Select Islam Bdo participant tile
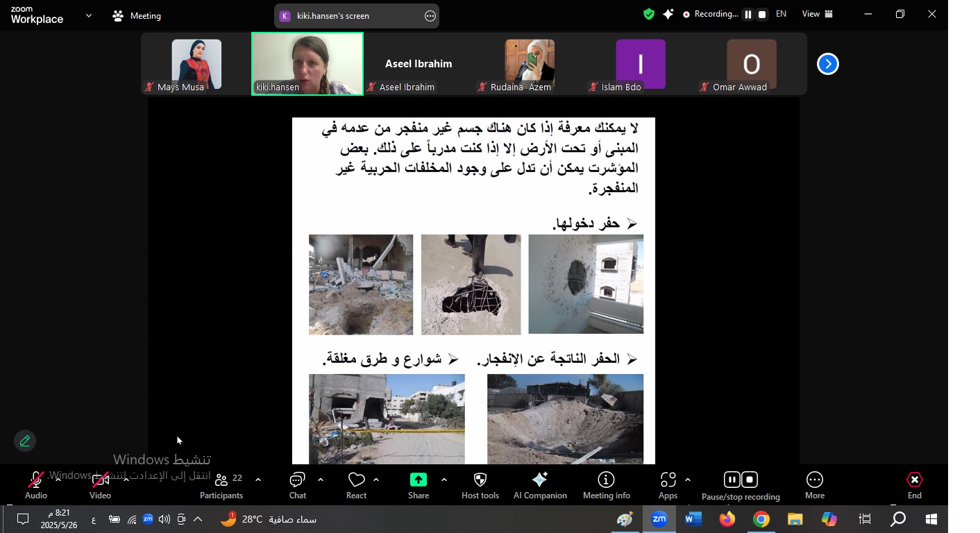The image size is (980, 533). click(641, 64)
